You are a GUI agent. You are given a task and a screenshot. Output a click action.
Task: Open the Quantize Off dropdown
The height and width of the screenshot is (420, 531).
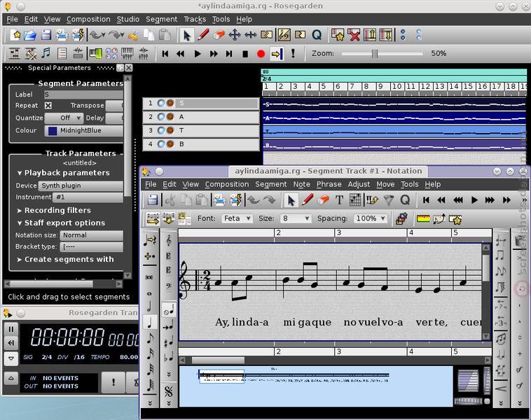[x=64, y=118]
